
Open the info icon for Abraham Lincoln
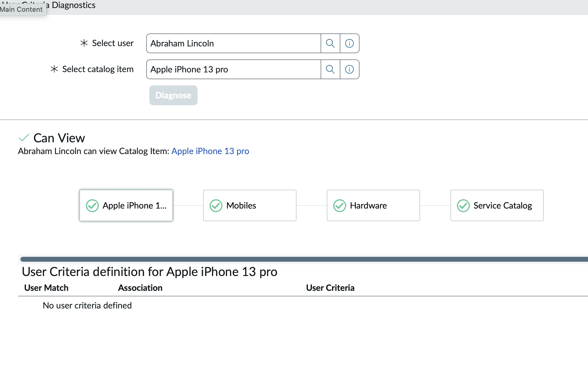(349, 43)
